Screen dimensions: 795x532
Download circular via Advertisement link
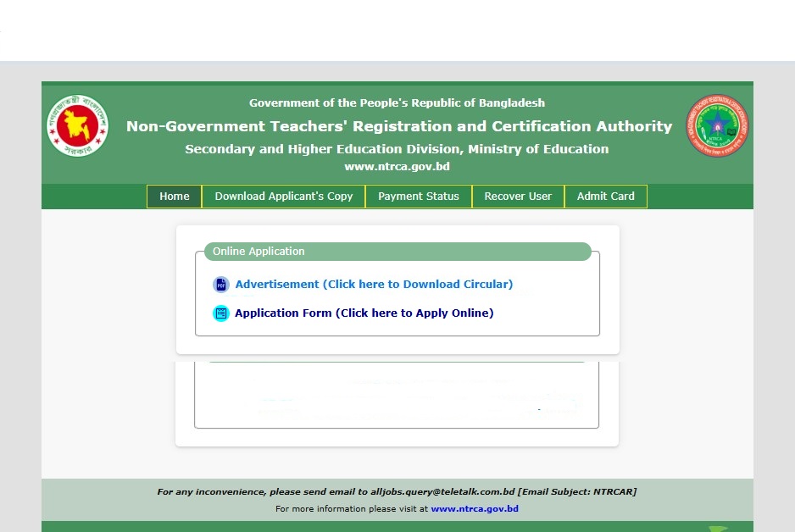(374, 285)
